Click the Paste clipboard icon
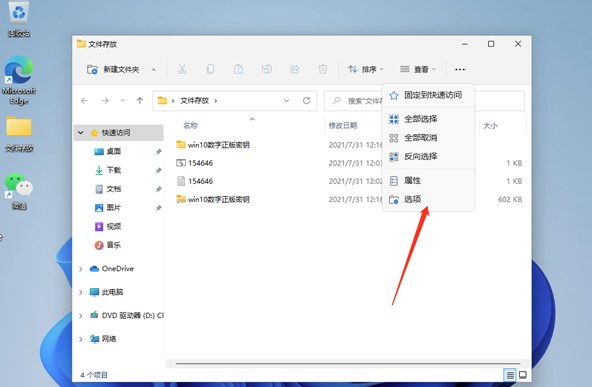The height and width of the screenshot is (387, 592). tap(238, 69)
